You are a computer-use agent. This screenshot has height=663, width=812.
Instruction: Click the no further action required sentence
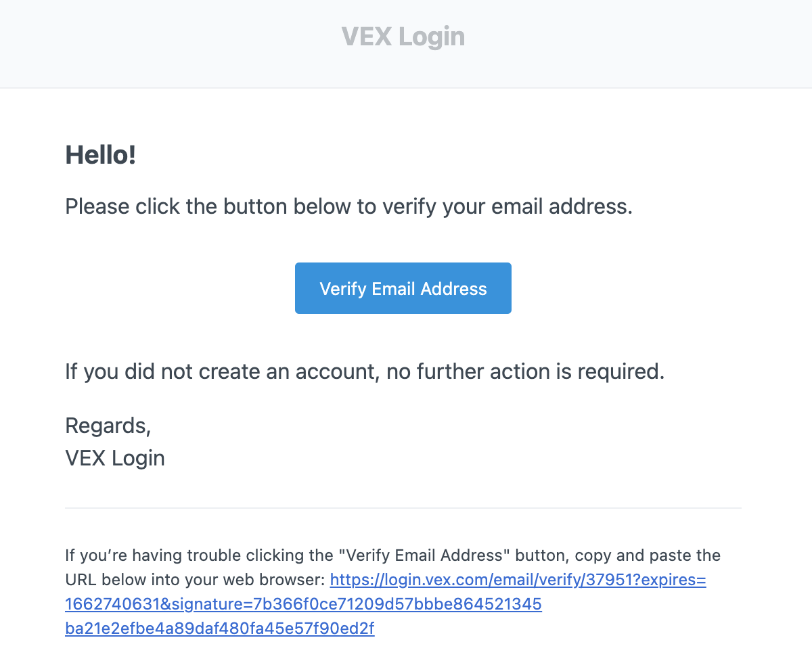coord(364,371)
